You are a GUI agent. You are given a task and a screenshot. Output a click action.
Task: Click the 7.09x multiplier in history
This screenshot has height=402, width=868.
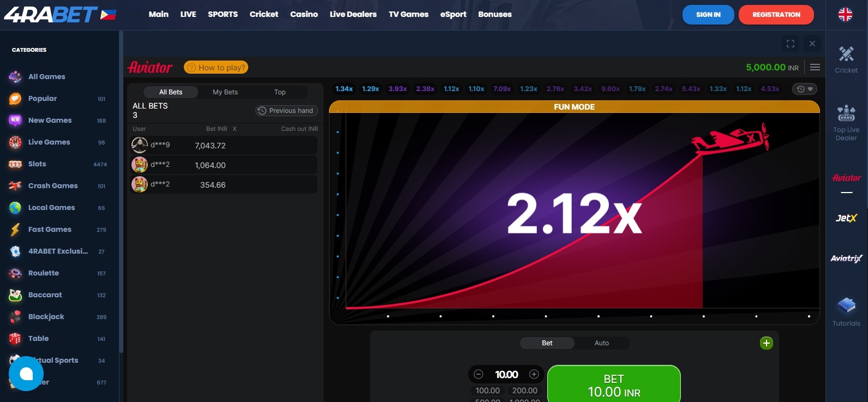(x=502, y=89)
